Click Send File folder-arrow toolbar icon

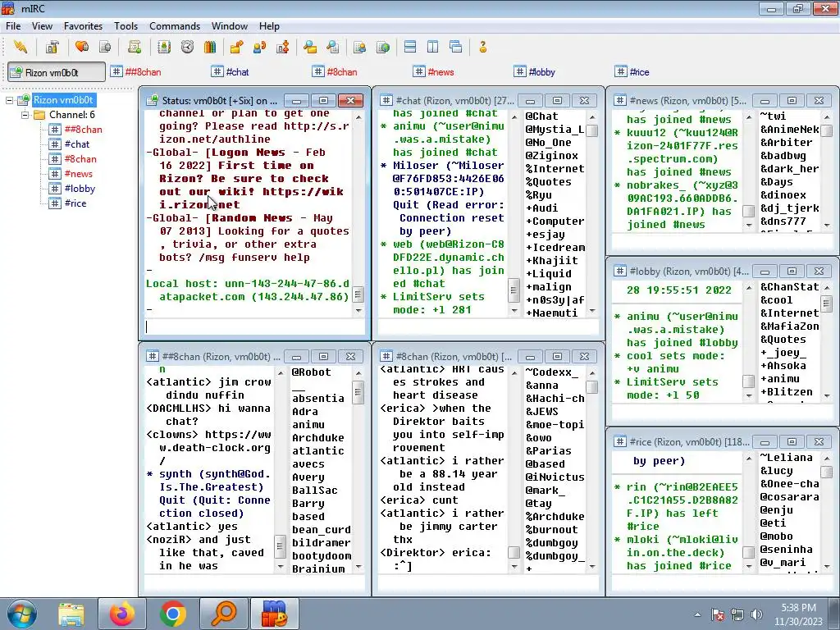236,47
